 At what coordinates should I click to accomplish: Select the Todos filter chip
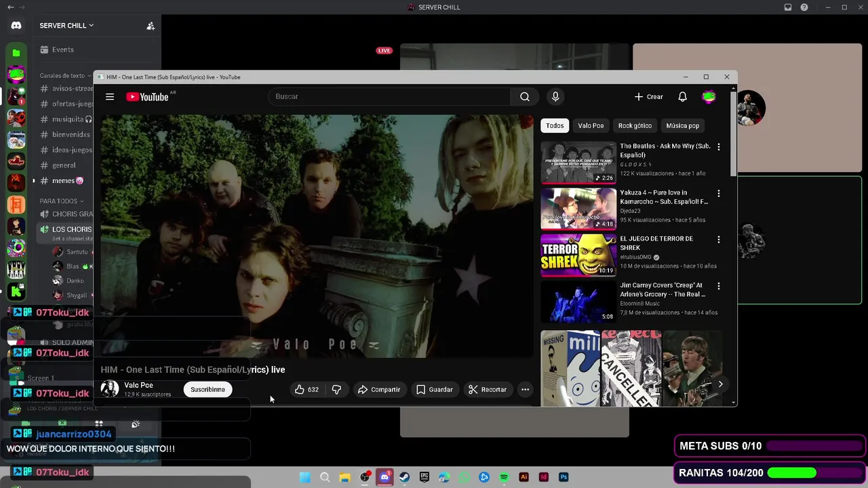555,126
